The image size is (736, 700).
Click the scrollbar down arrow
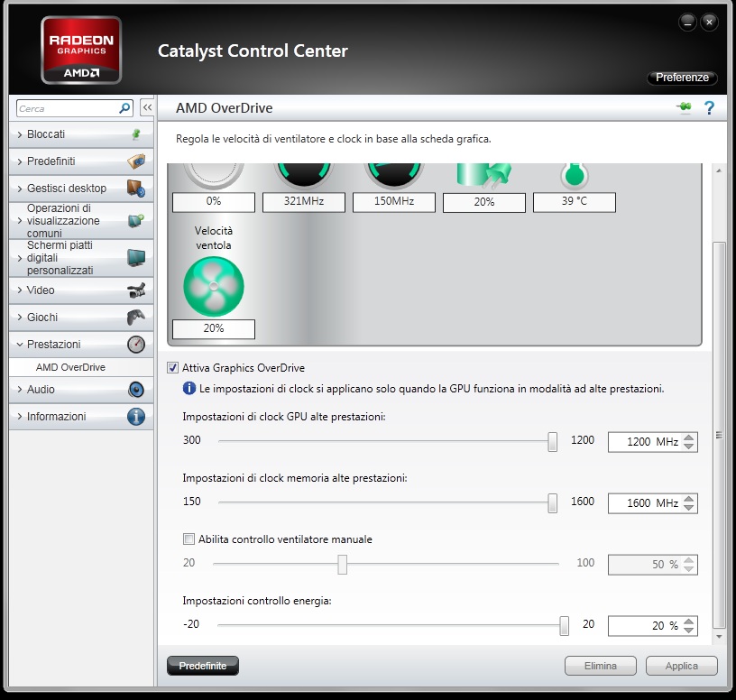(x=719, y=637)
